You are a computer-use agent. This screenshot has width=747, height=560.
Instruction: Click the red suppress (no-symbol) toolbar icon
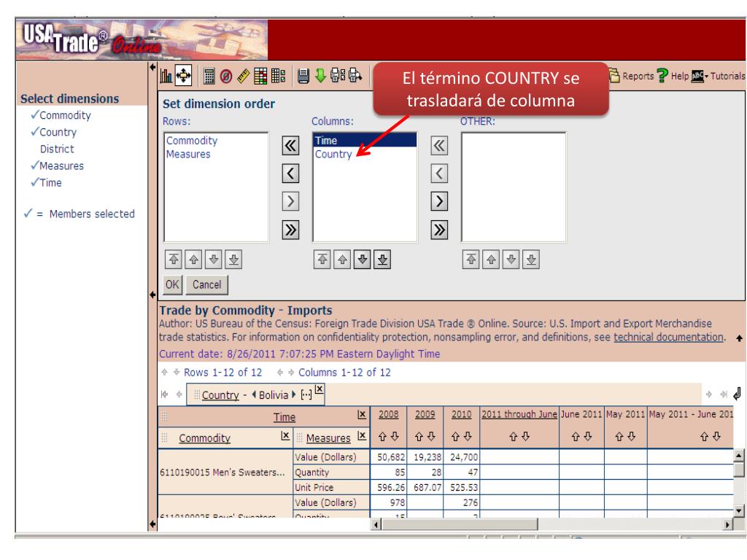[x=226, y=76]
